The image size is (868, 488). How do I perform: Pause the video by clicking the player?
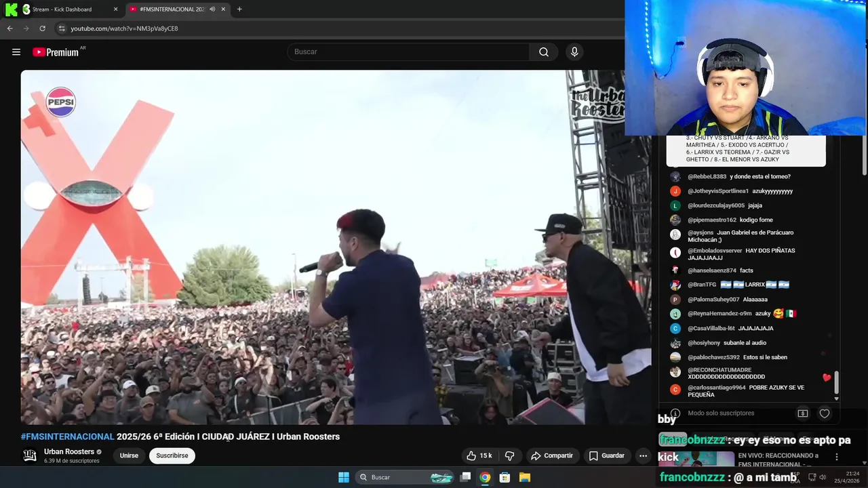point(336,247)
